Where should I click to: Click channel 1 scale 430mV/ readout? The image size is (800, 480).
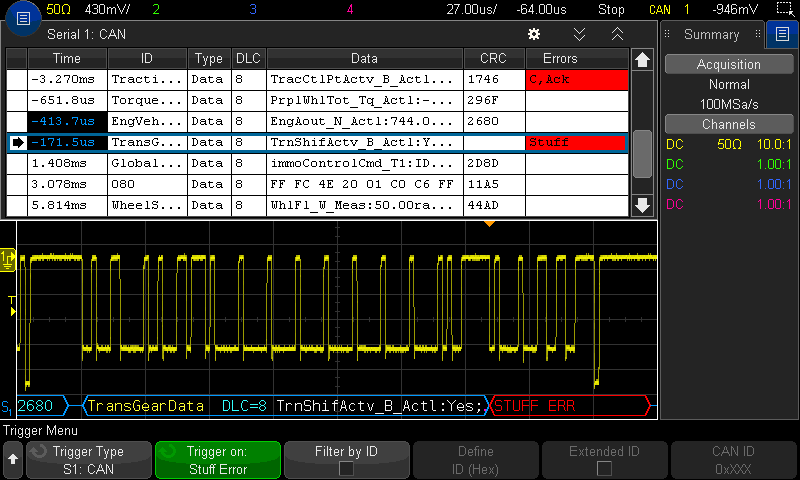click(107, 9)
